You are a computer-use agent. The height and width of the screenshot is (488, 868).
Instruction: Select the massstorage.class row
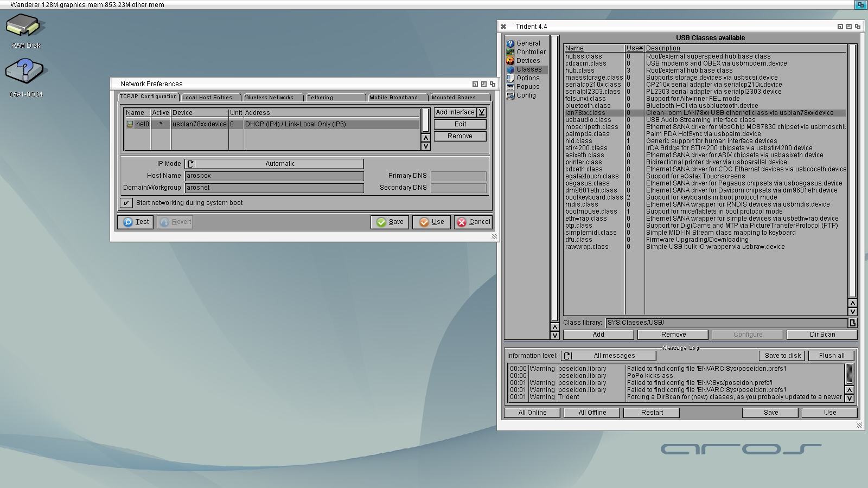click(705, 78)
